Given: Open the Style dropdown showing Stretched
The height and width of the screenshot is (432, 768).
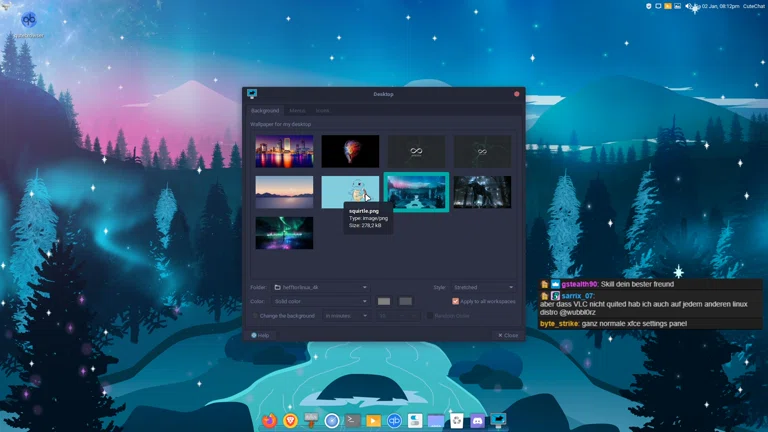Looking at the screenshot, I should coord(483,287).
